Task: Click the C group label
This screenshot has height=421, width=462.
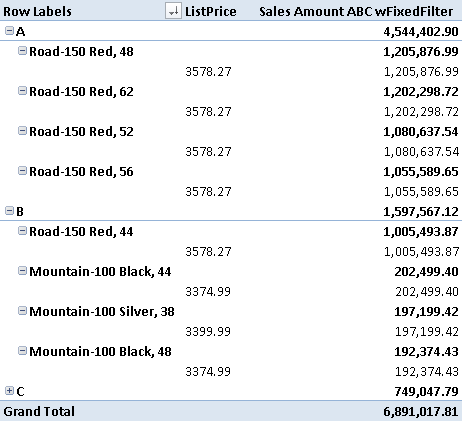Action: point(20,392)
